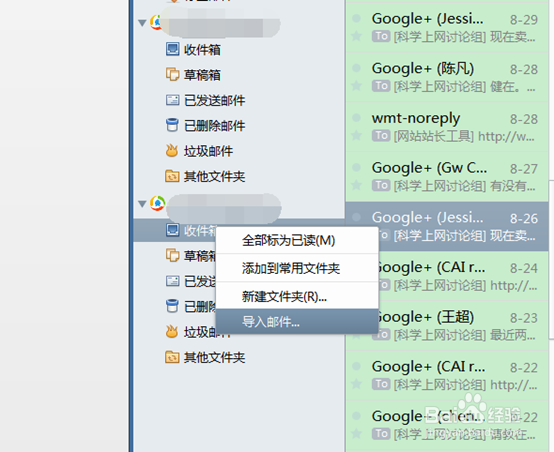Viewport: 554px width, 452px height.
Task: Click the To tag on Google+ (CAI r... 8-22
Action: (x=381, y=384)
